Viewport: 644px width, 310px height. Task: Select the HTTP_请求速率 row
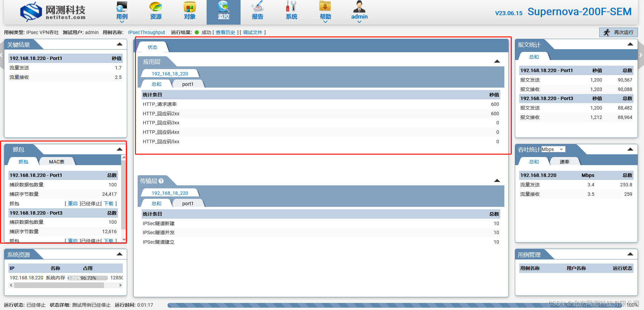(x=321, y=104)
